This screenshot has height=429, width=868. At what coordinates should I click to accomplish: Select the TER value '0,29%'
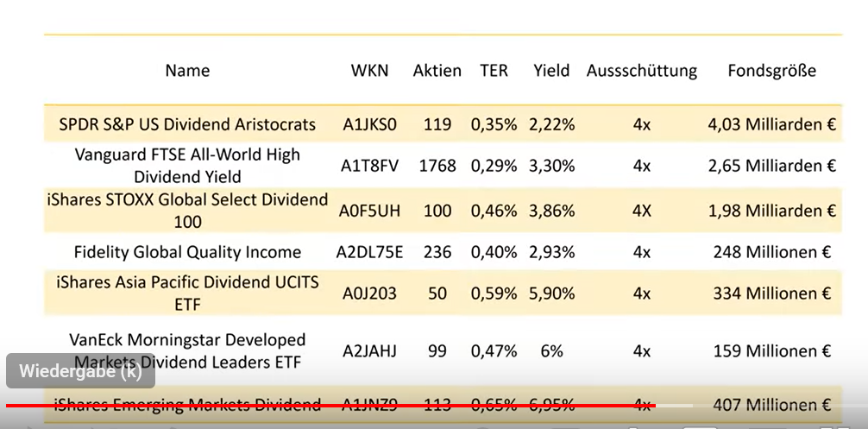pos(494,166)
